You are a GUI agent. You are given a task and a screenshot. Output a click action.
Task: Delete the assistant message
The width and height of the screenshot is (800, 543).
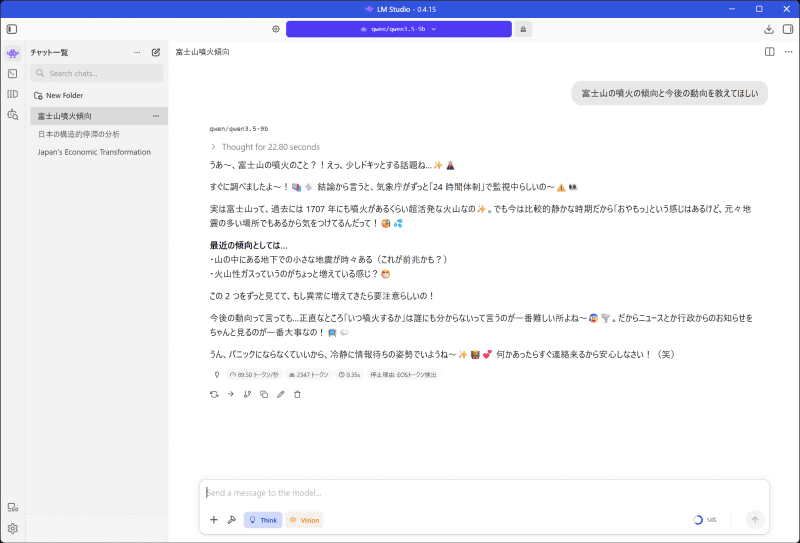coord(297,394)
